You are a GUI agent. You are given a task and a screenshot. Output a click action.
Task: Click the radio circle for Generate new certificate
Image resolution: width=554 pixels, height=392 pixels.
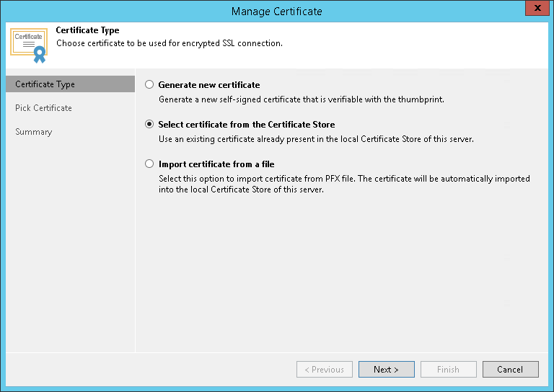point(149,84)
